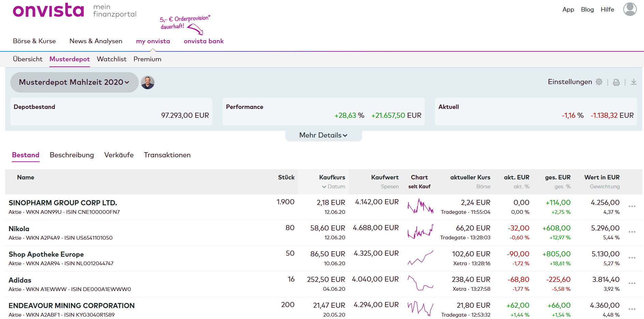Click the Orderprovision promo text
This screenshot has width=644, height=319.
(185, 22)
